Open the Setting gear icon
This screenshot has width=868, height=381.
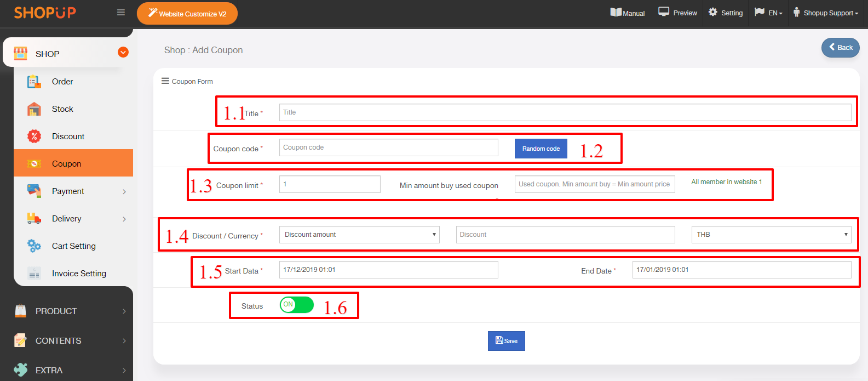pyautogui.click(x=712, y=12)
